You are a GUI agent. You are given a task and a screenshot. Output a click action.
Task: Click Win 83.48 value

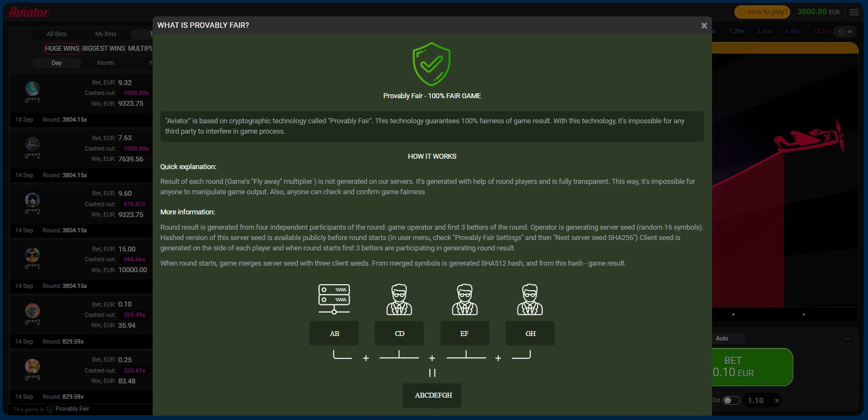pyautogui.click(x=126, y=381)
